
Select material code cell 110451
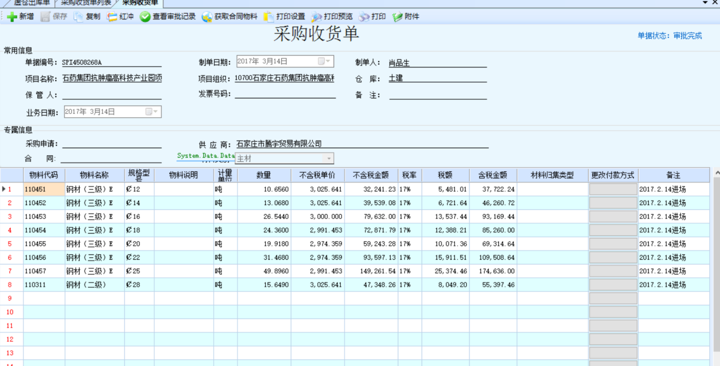pos(44,189)
